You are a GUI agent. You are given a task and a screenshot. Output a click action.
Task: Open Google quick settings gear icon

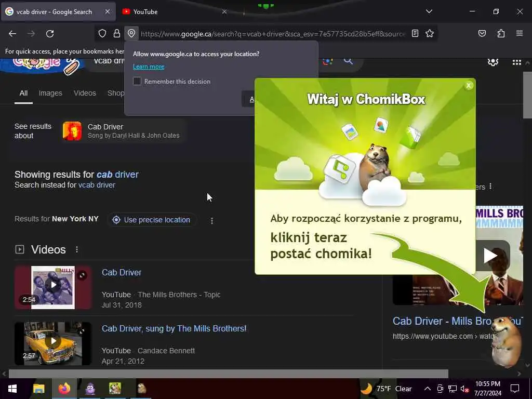[x=493, y=62]
